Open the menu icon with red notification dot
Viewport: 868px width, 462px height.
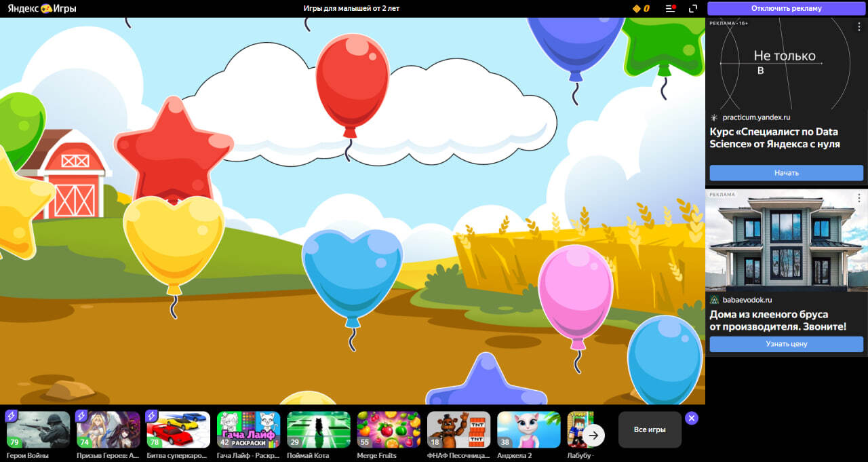(x=670, y=9)
